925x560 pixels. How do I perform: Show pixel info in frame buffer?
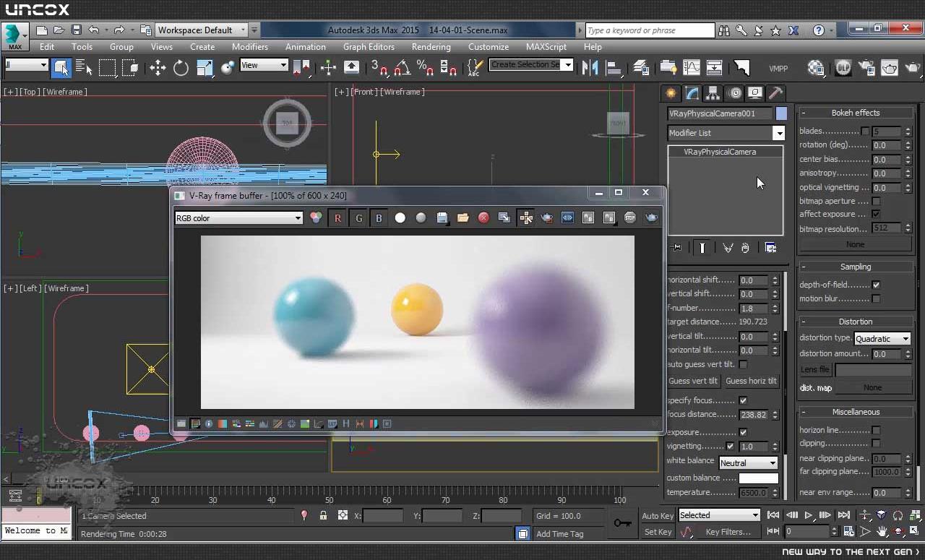(209, 424)
